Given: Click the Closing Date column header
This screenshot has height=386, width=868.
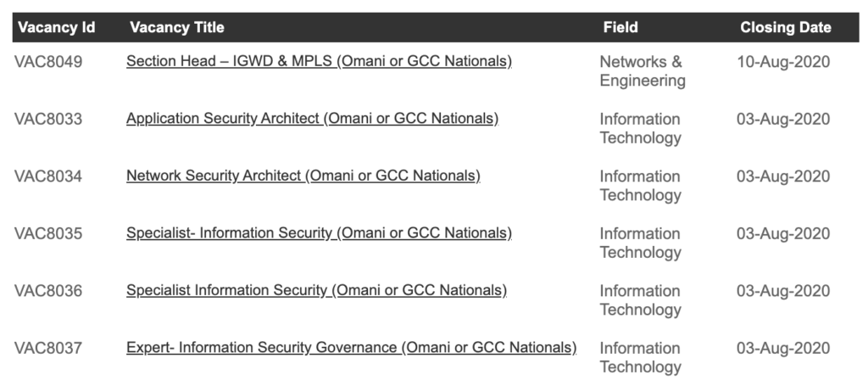Looking at the screenshot, I should pos(785,27).
